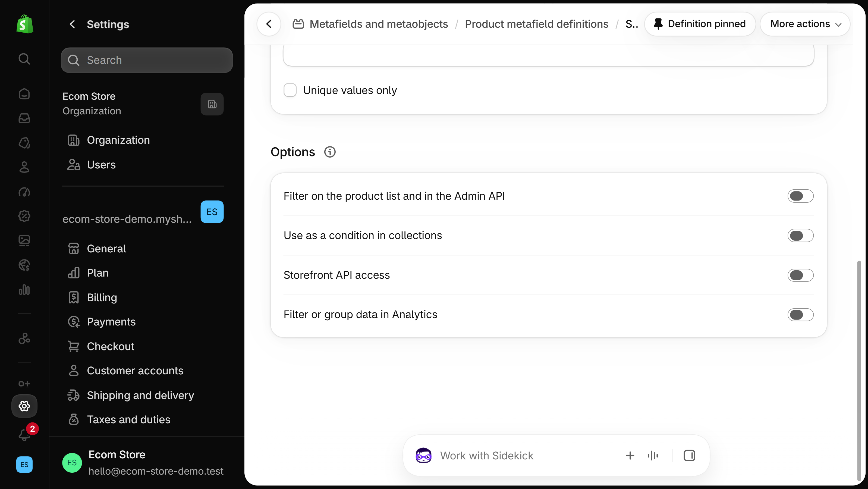868x489 pixels.
Task: Select Users in settings menu
Action: coord(101,165)
